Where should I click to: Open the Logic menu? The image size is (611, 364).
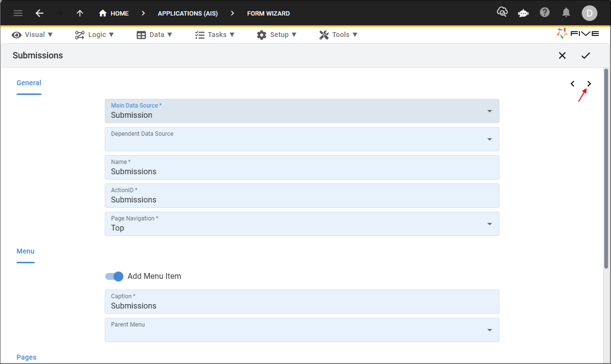click(x=95, y=35)
